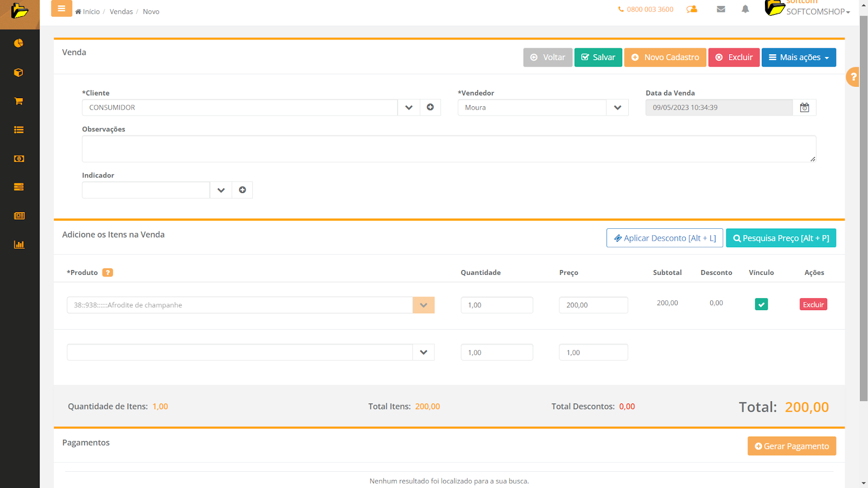Click the Gerar Pagamento button
The height and width of the screenshot is (488, 868).
(x=792, y=446)
